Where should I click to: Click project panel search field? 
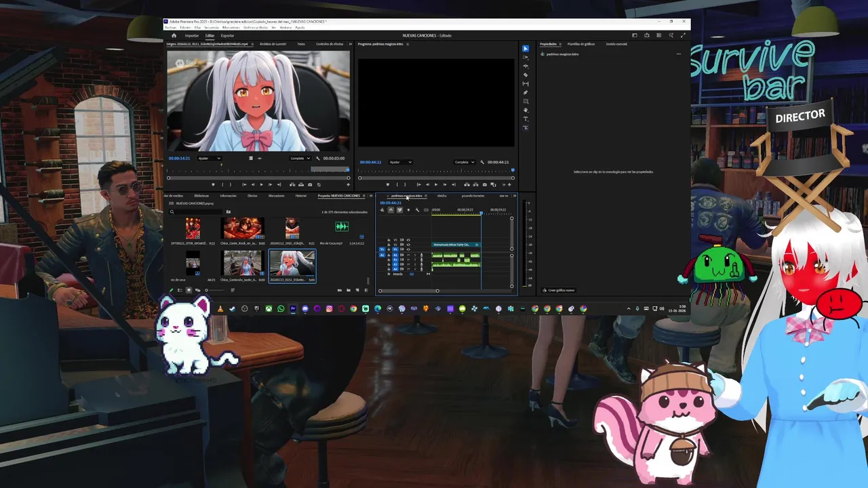(195, 212)
